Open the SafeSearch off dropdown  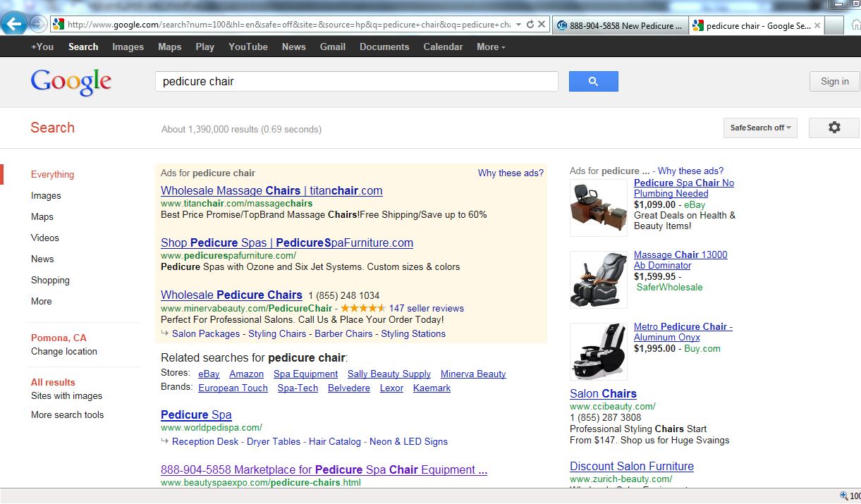[760, 128]
